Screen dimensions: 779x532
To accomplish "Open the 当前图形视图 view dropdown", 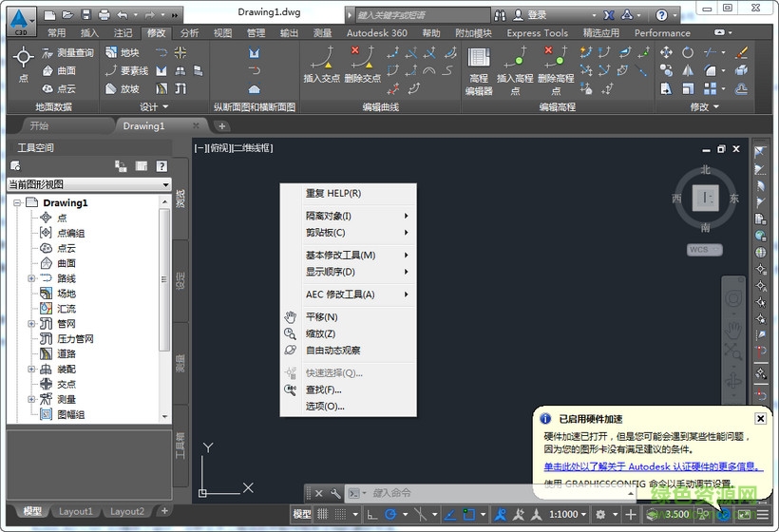I will pos(87,184).
